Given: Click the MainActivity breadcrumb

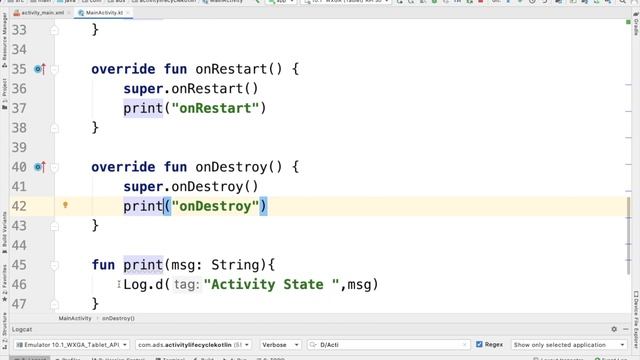Looking at the screenshot, I should (x=75, y=318).
